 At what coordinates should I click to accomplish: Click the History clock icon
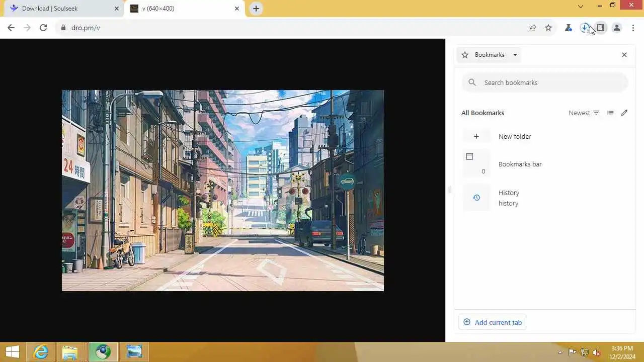pos(476,198)
